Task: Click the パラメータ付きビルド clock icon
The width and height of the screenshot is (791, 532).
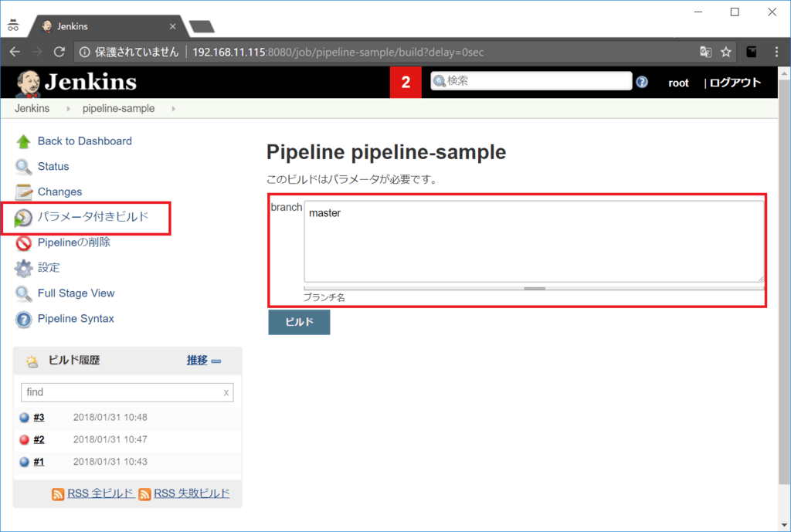Action: click(22, 218)
